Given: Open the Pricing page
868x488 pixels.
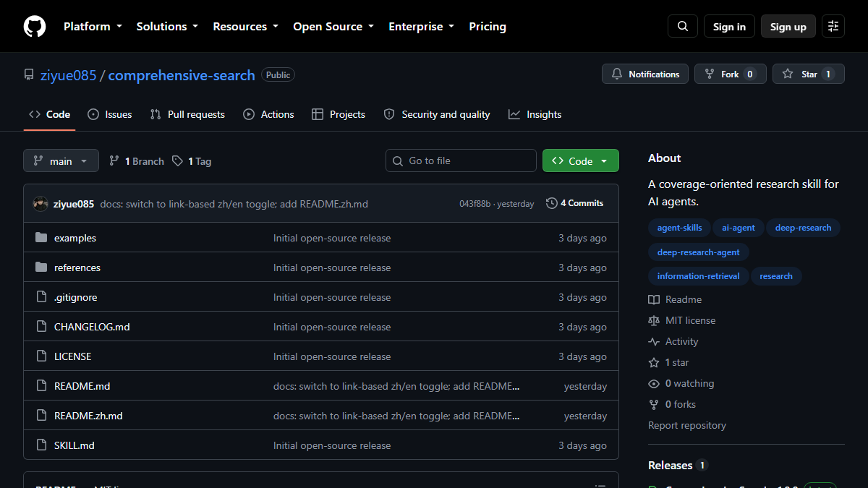Looking at the screenshot, I should tap(488, 27).
